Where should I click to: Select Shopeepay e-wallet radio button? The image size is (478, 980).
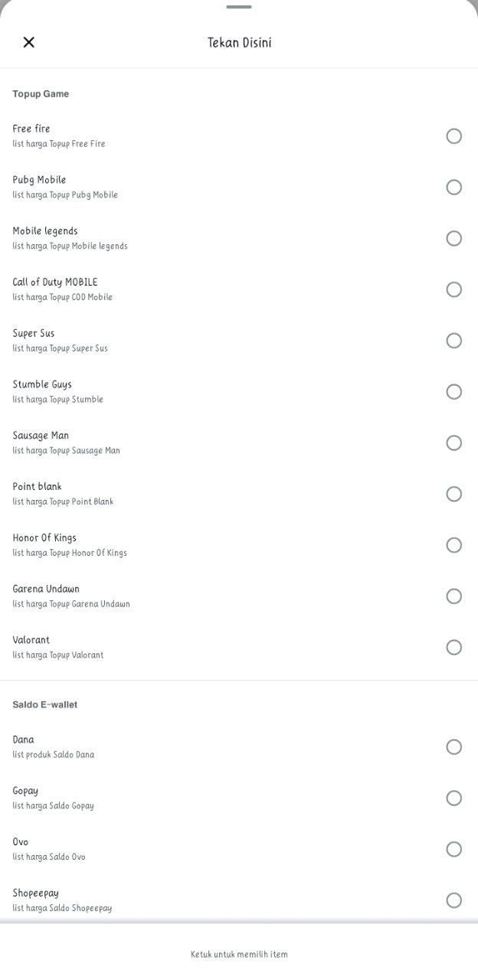[x=453, y=900]
